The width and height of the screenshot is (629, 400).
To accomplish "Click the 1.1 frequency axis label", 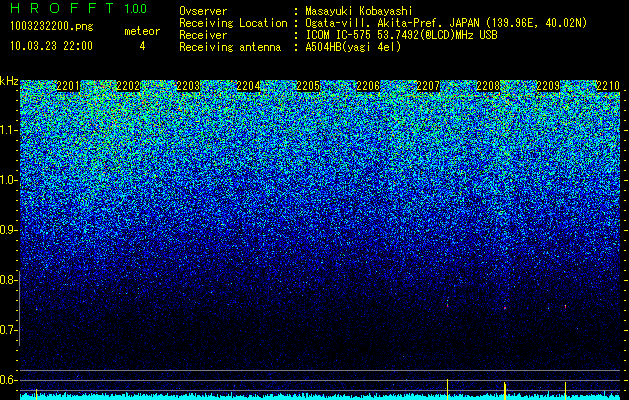I will [7, 130].
